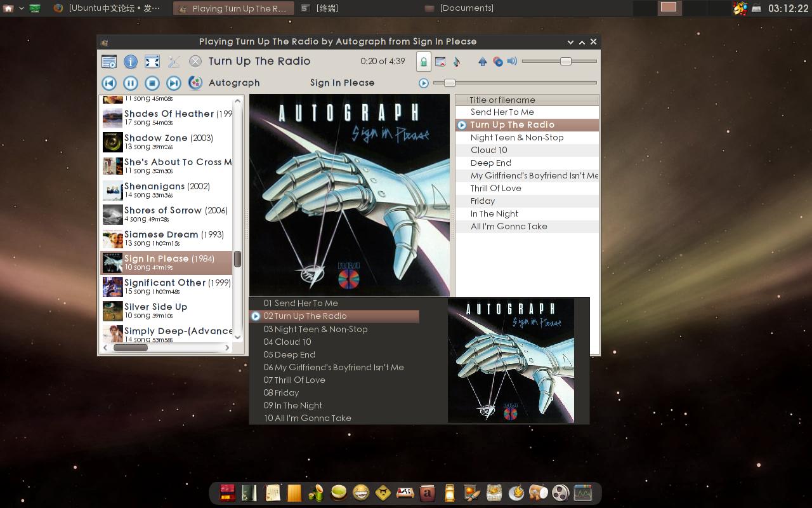Viewport: 812px width, 508px height.
Task: Pause the current song
Action: [x=131, y=83]
